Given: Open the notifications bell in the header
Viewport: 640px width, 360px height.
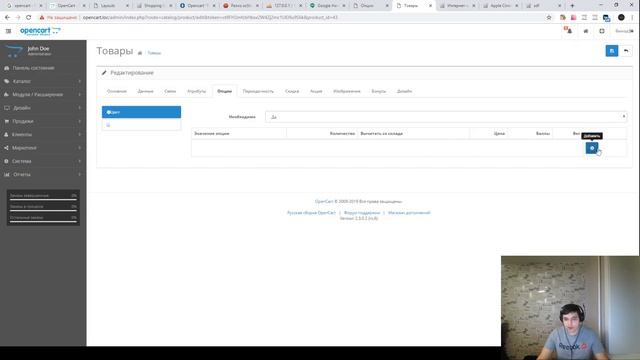Looking at the screenshot, I should pyautogui.click(x=568, y=31).
